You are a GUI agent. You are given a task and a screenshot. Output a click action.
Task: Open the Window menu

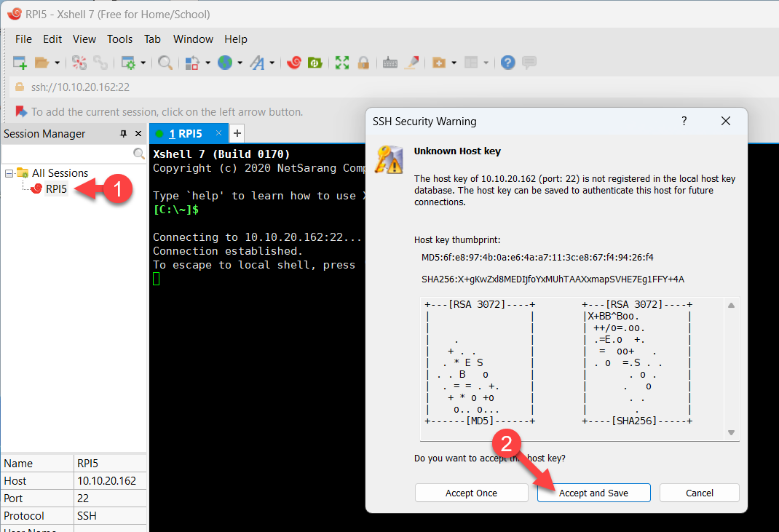click(193, 39)
